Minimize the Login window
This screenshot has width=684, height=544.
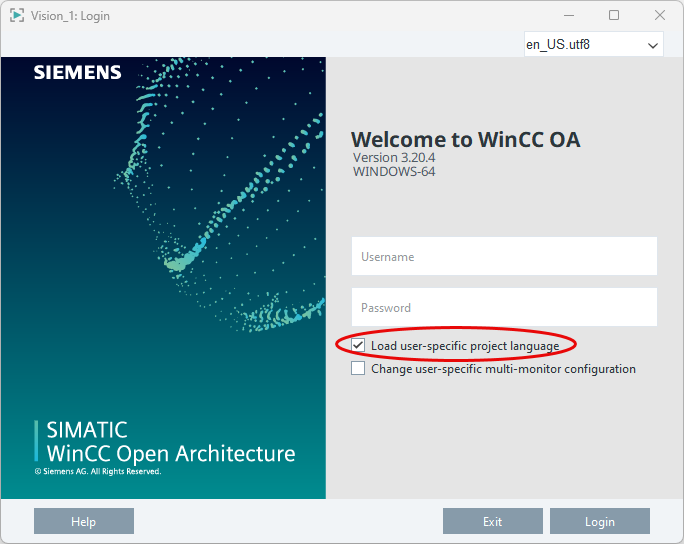point(569,15)
